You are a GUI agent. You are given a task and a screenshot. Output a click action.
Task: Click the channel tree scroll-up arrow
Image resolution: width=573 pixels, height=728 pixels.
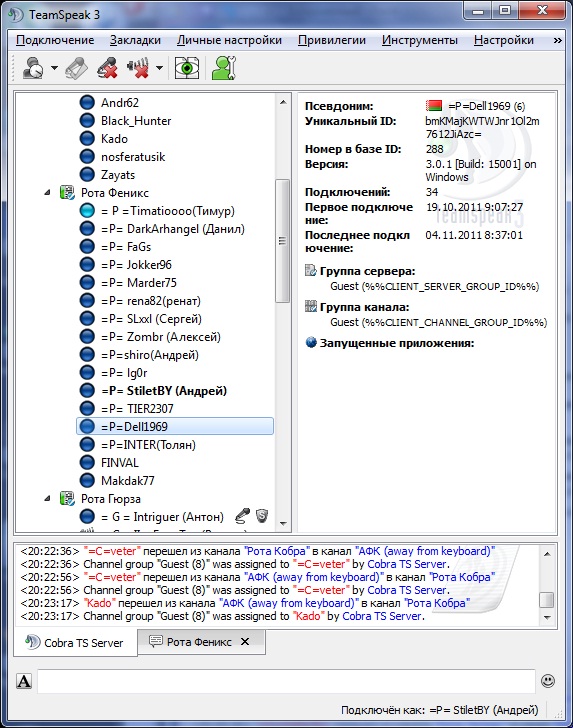(x=283, y=102)
